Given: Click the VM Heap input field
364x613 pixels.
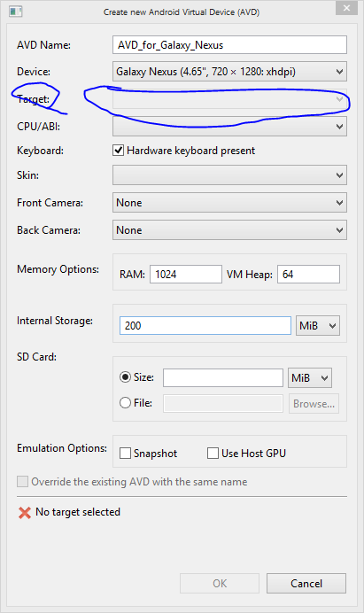Looking at the screenshot, I should point(308,274).
